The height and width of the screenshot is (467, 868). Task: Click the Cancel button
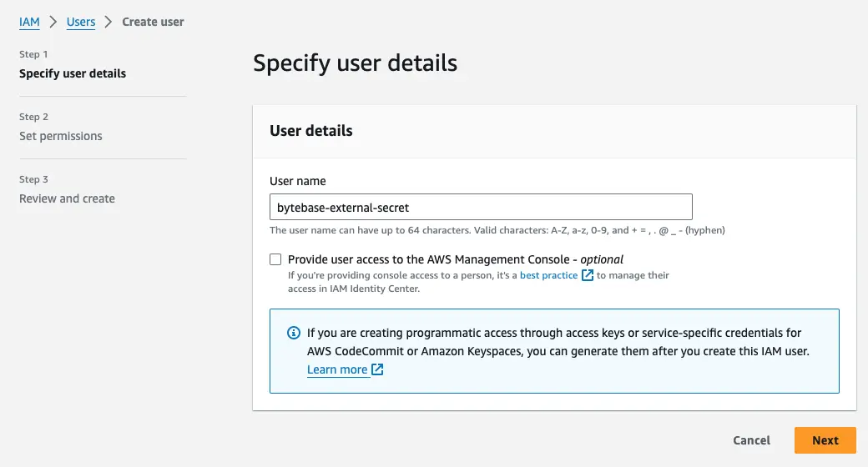pyautogui.click(x=751, y=440)
